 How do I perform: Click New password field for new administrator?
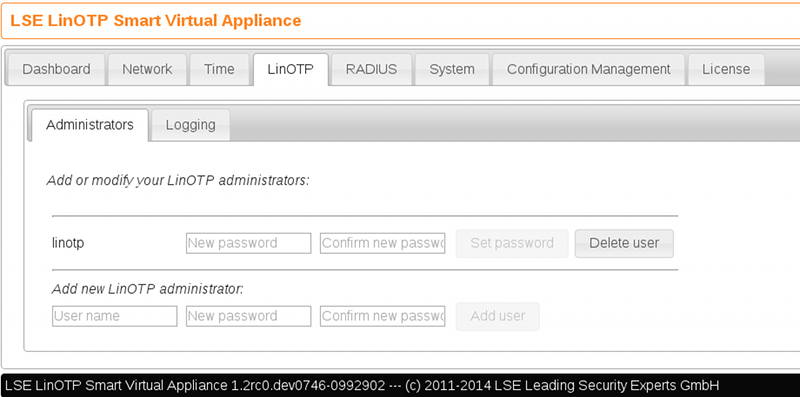pyautogui.click(x=248, y=316)
